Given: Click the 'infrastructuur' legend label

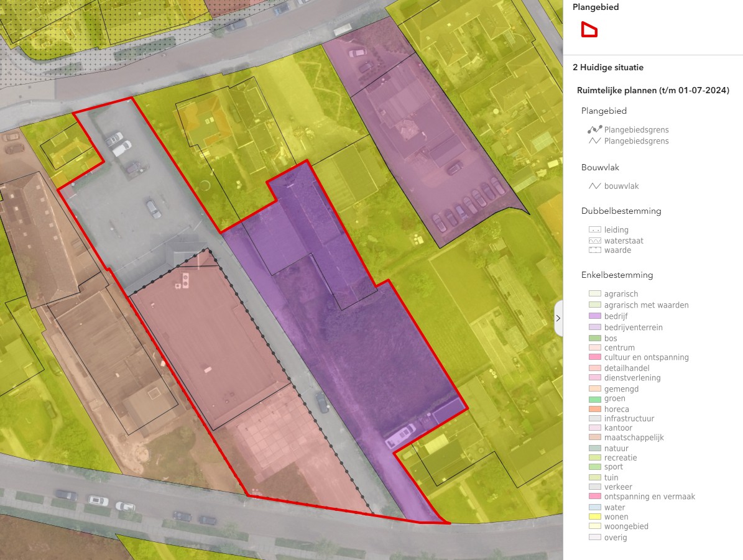Looking at the screenshot, I should (629, 418).
